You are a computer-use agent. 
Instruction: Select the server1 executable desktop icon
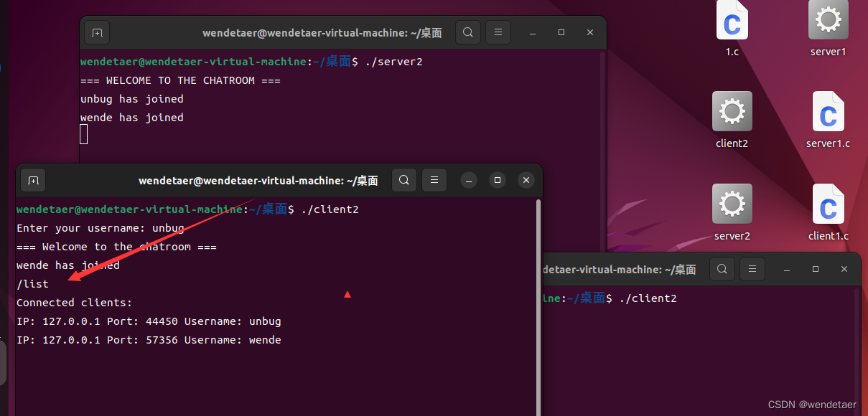point(828,29)
